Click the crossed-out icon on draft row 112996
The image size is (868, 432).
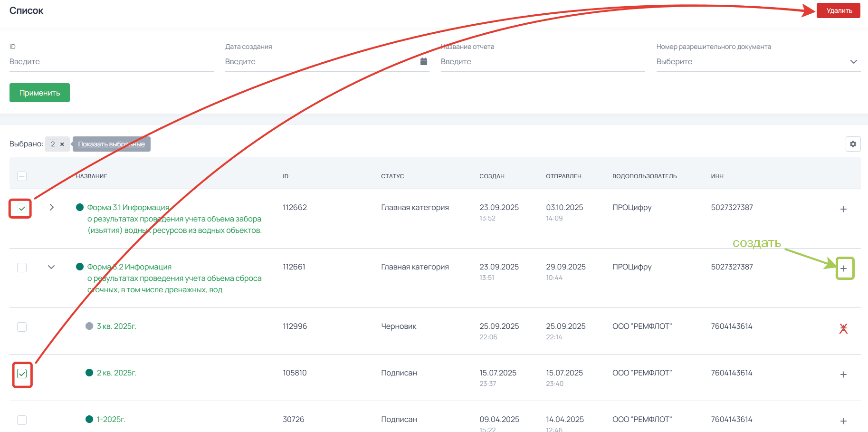[843, 328]
